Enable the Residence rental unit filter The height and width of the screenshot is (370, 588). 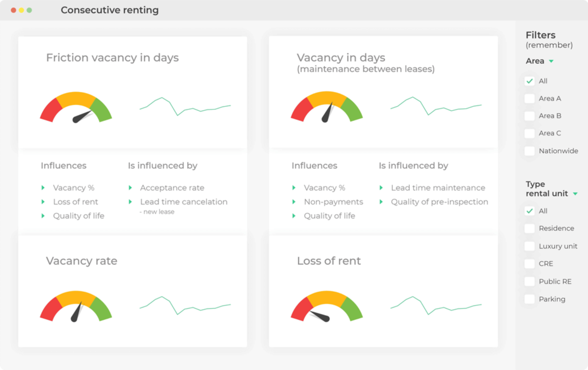click(529, 228)
